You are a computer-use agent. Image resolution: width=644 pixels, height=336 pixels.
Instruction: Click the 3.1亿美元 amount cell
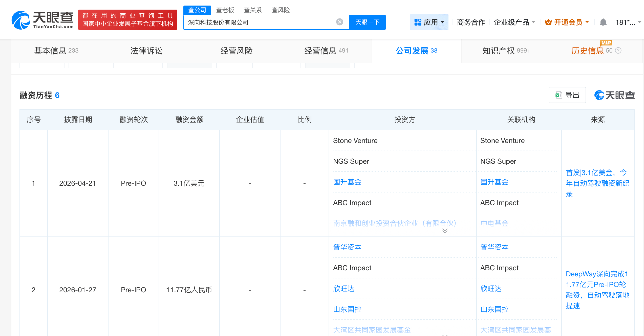189,183
